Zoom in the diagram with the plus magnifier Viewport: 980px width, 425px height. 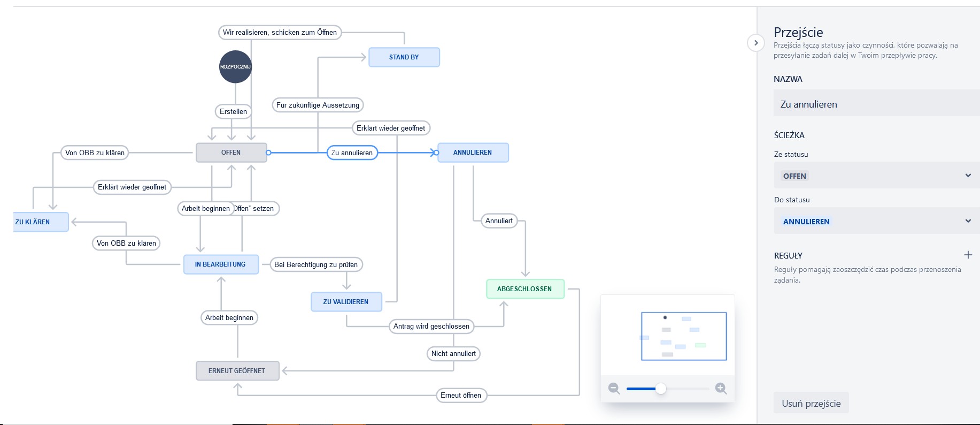point(721,389)
